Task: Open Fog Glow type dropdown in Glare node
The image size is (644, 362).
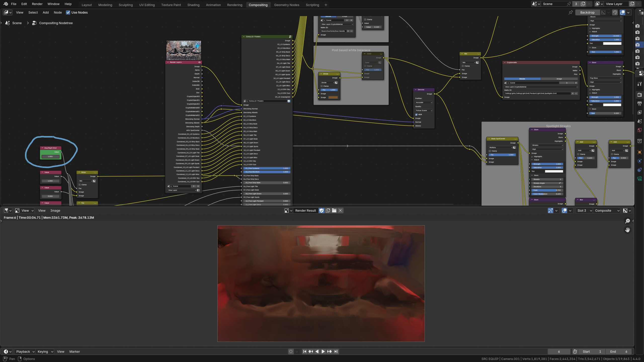Action: click(x=605, y=78)
